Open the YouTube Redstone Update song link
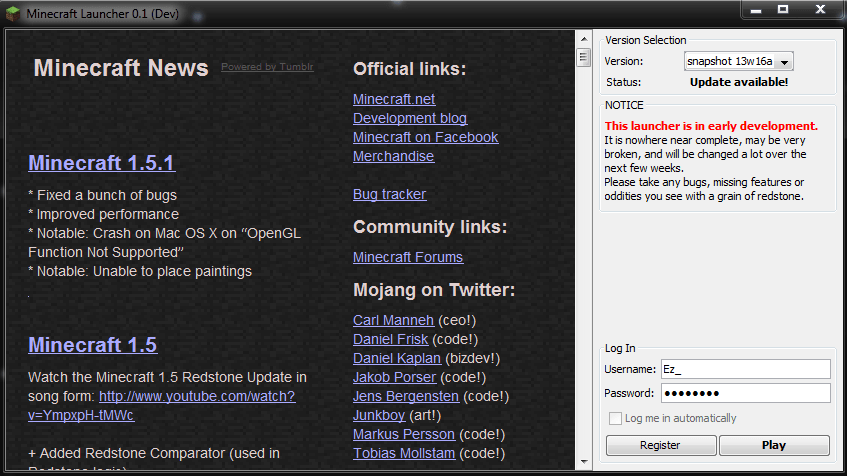 click(x=197, y=396)
